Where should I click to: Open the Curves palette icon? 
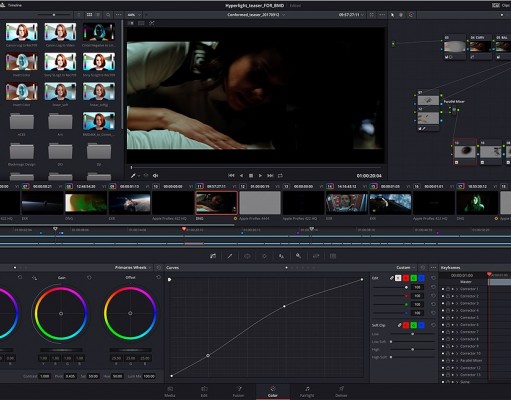[213, 256]
